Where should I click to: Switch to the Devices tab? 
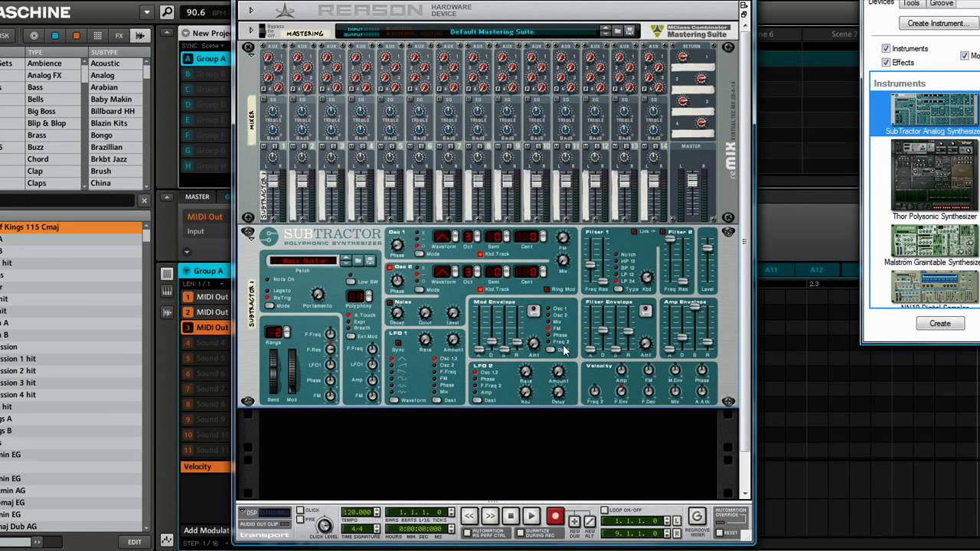[x=880, y=3]
